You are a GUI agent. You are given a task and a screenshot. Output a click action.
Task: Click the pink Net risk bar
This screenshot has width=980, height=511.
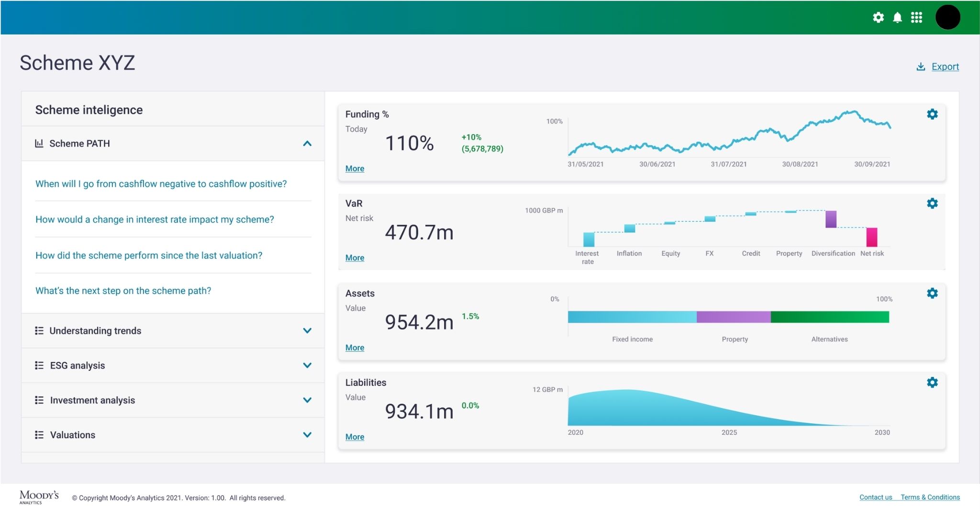coord(872,237)
